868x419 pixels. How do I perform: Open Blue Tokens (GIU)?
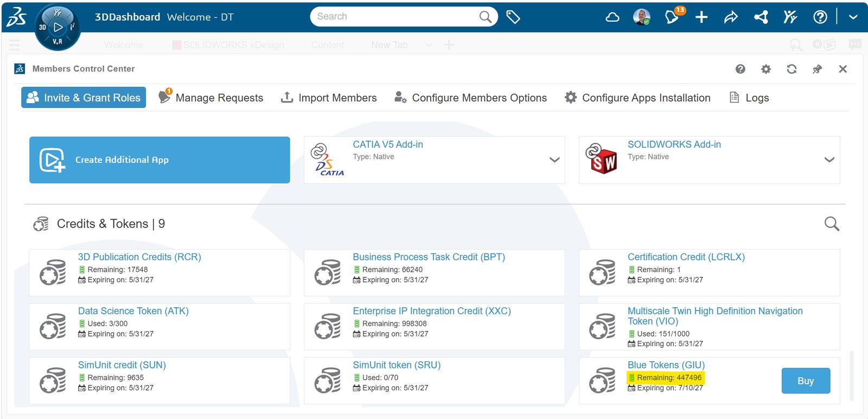[x=666, y=365]
